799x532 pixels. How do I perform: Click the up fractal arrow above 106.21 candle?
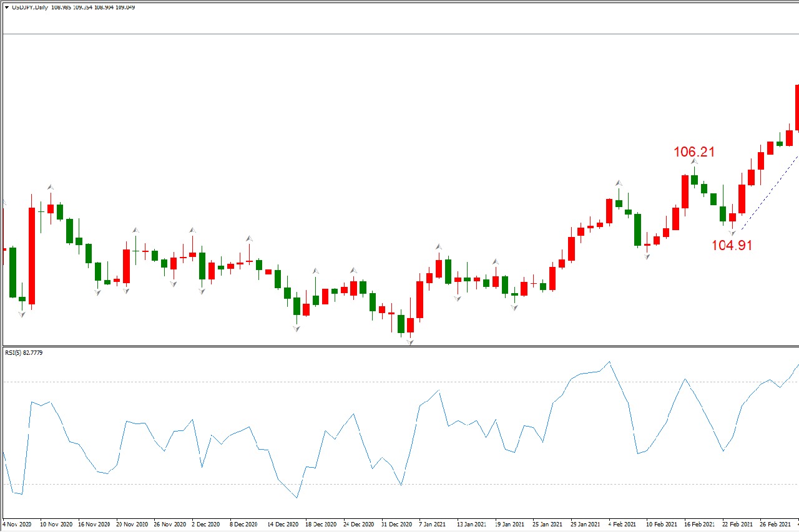[x=694, y=162]
